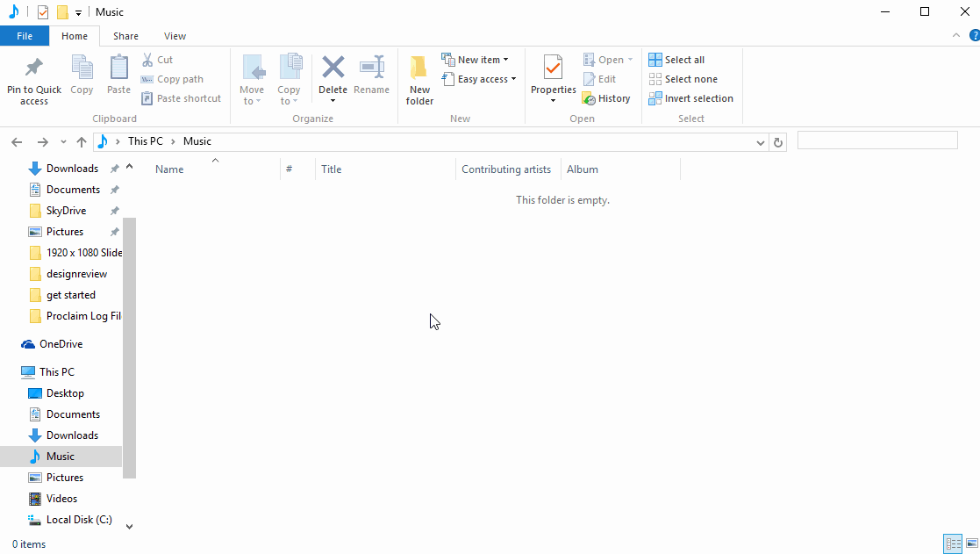Open the File menu tab

tap(25, 36)
